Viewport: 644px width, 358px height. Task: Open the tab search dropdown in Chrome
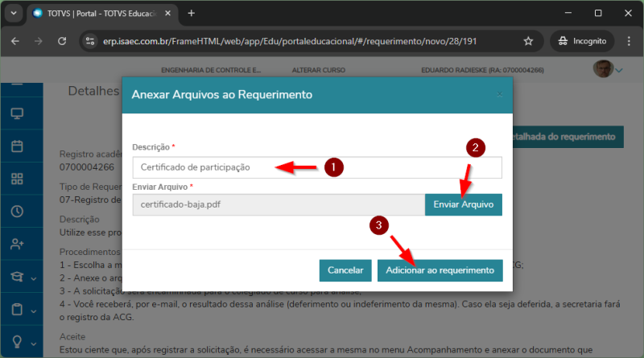[x=13, y=14]
